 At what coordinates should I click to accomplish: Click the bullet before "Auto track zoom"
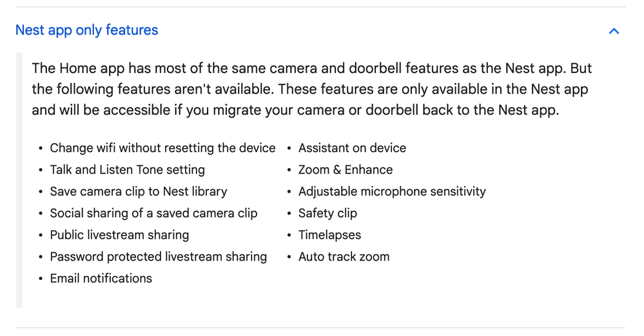pos(289,257)
